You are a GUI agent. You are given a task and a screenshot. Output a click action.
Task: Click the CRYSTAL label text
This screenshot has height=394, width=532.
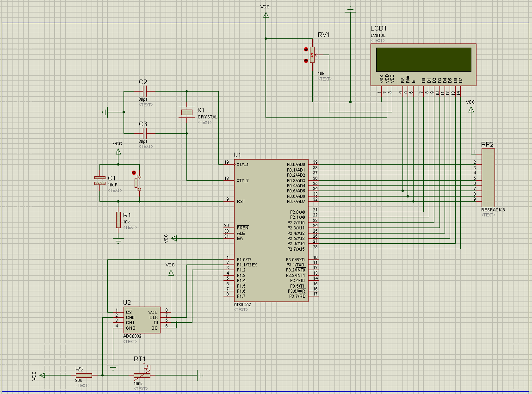pyautogui.click(x=207, y=117)
